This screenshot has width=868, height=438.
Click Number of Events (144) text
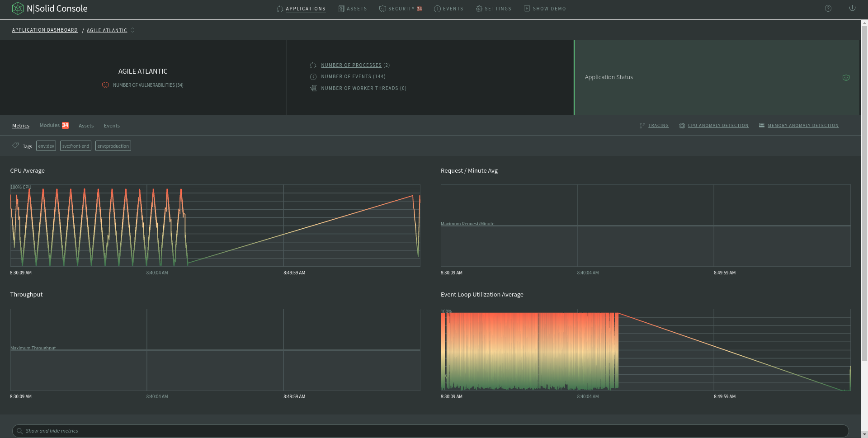353,76
